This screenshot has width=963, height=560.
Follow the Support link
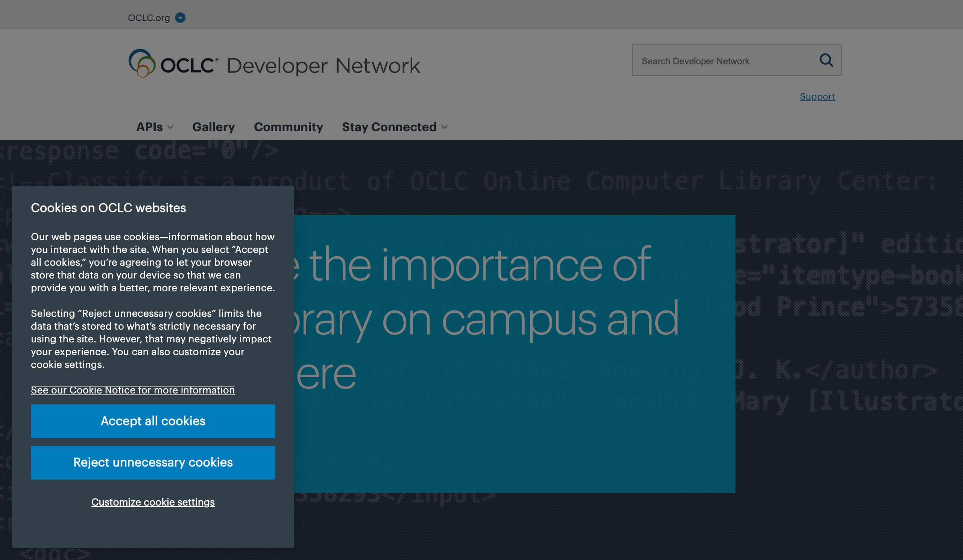[817, 96]
